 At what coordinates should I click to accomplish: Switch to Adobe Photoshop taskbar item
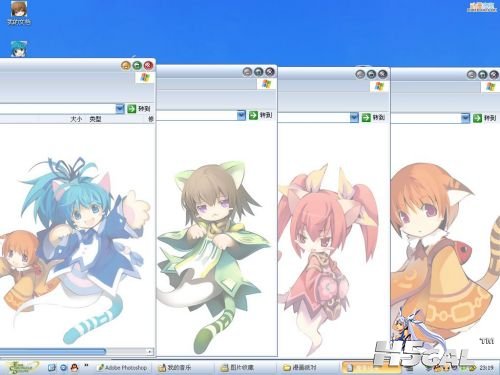[x=122, y=368]
